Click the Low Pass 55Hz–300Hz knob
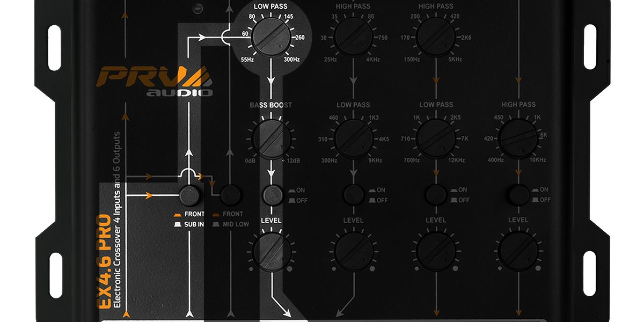This screenshot has height=322, width=644. point(272,37)
